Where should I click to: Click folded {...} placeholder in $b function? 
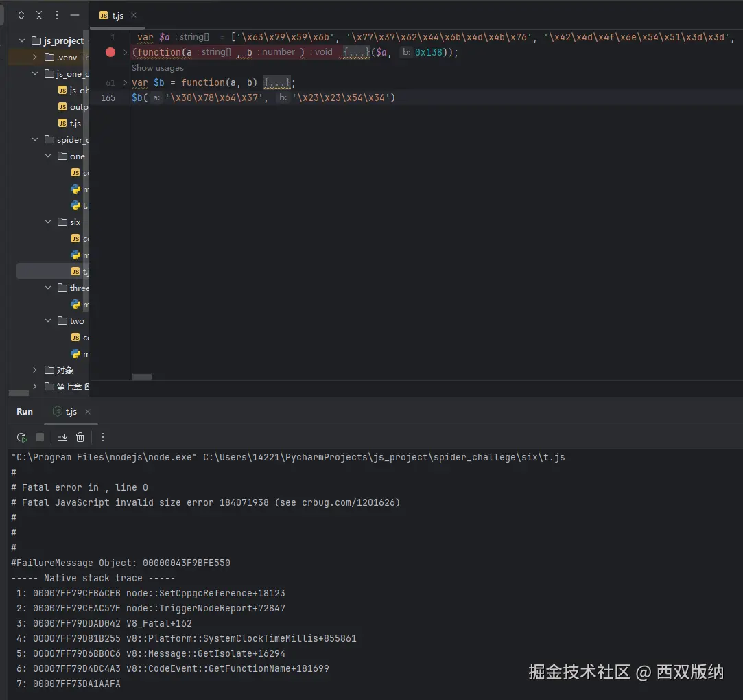(x=276, y=82)
